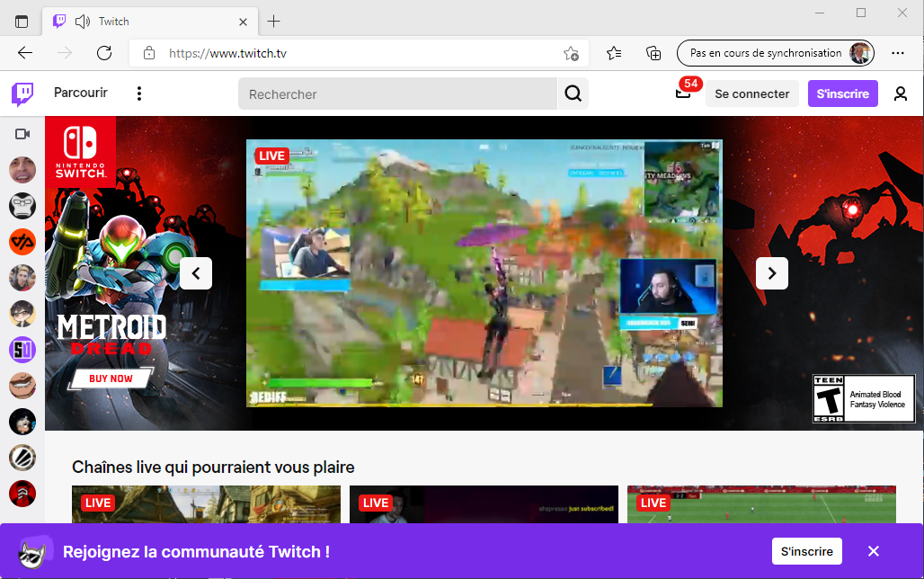Click the Pas en cours de synchronisation profile button
The image size is (924, 579).
(776, 53)
